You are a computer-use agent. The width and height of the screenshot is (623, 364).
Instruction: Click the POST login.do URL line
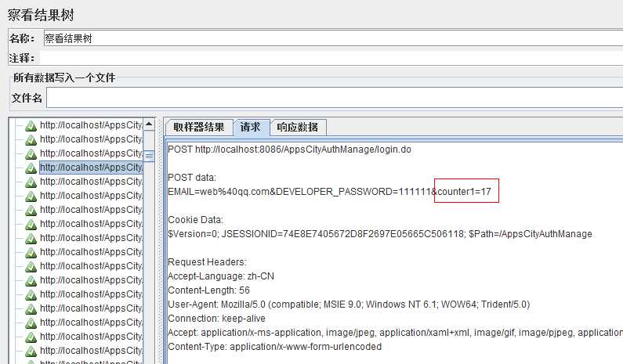290,150
